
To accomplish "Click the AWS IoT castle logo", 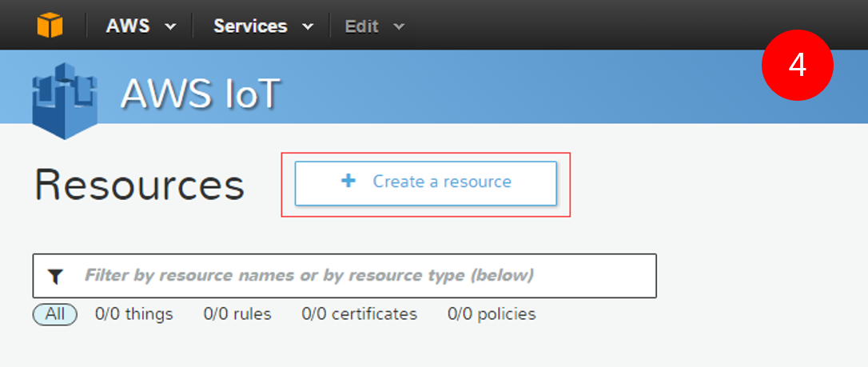I will pos(65,101).
